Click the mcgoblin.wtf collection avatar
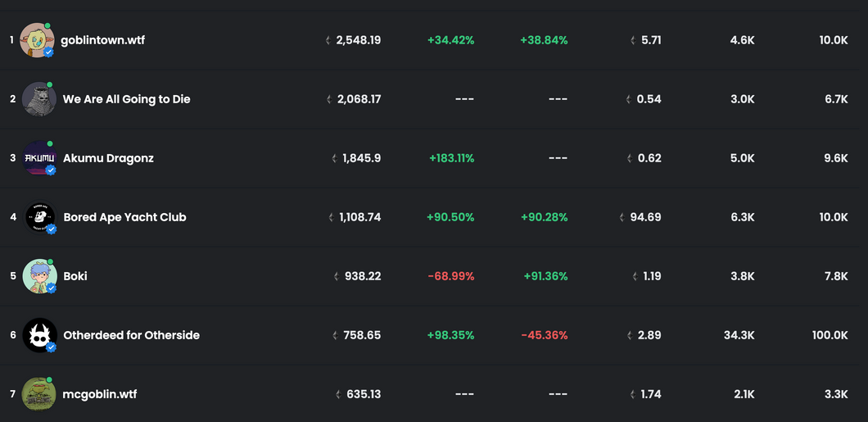The height and width of the screenshot is (422, 868). point(38,394)
